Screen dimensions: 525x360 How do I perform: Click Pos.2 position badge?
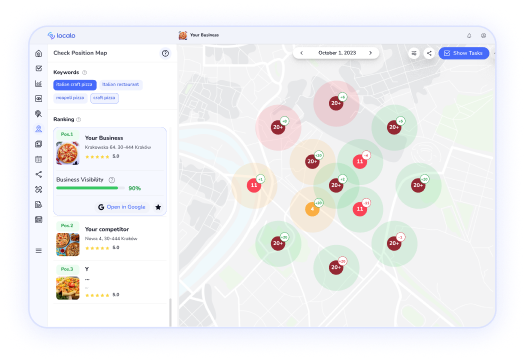[x=67, y=226]
